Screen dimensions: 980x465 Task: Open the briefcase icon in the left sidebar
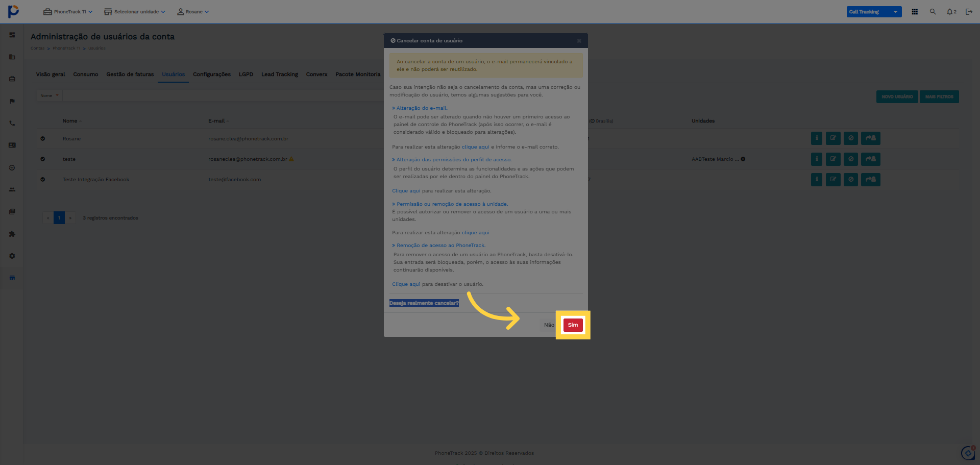pos(12,79)
